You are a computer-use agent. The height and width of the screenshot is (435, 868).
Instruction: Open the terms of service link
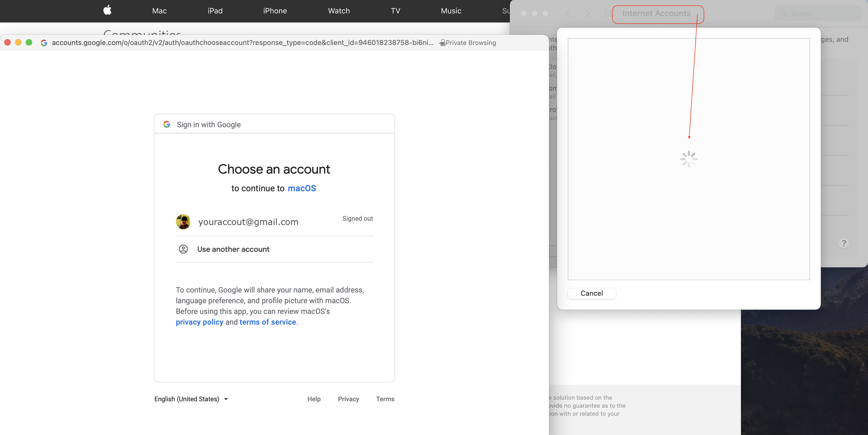[x=268, y=322]
